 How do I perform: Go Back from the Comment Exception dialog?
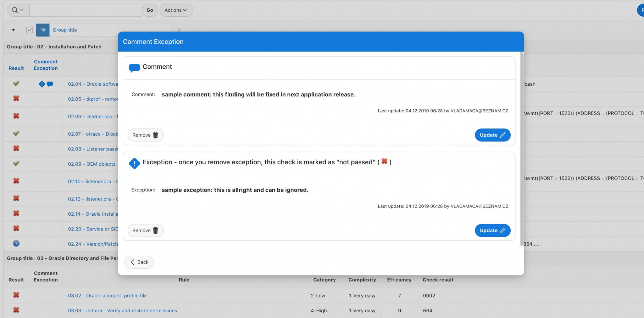click(x=139, y=262)
